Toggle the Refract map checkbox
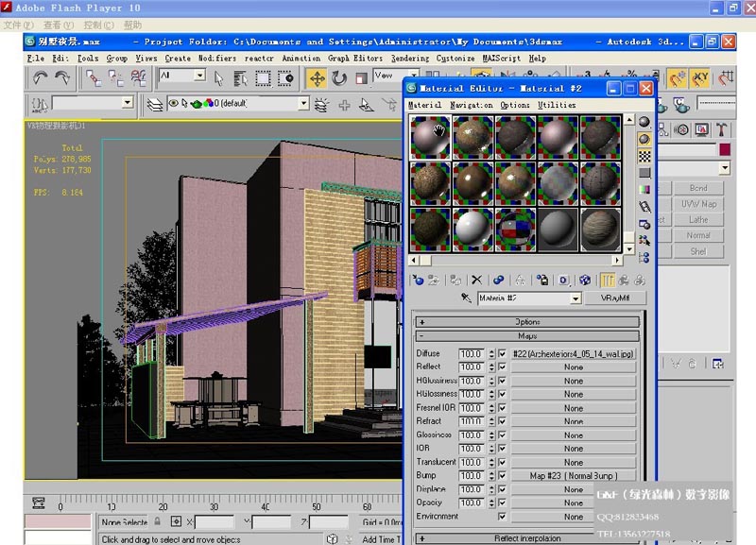The image size is (756, 545). click(x=502, y=421)
